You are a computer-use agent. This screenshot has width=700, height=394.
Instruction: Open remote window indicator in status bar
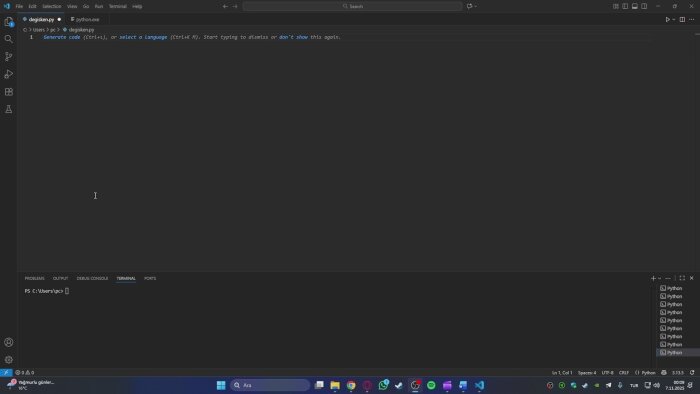pyautogui.click(x=6, y=373)
